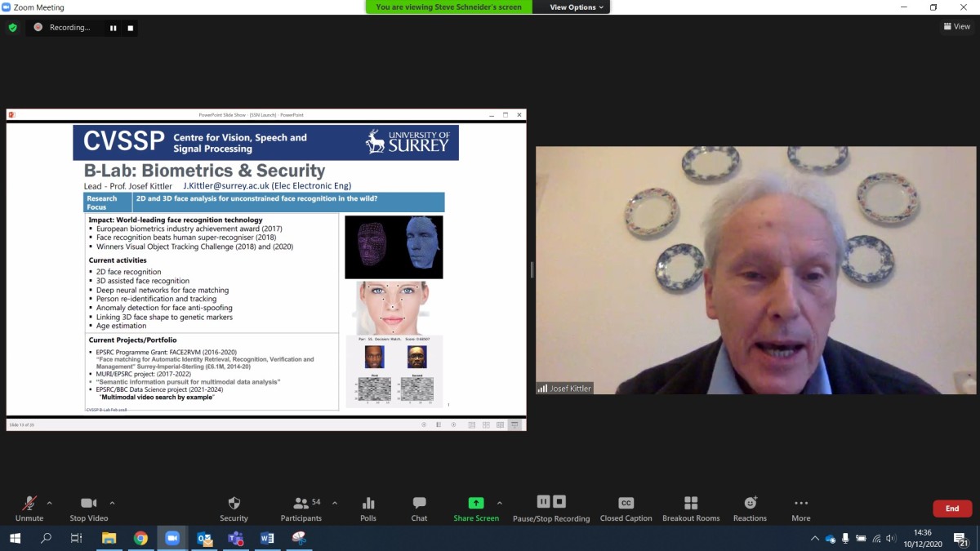Expand audio options arrow beside Unmute
980x551 pixels.
[49, 503]
